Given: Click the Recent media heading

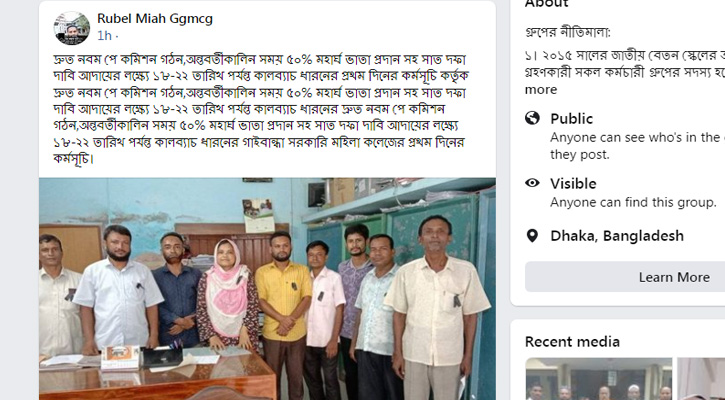Looking at the screenshot, I should pos(572,342).
